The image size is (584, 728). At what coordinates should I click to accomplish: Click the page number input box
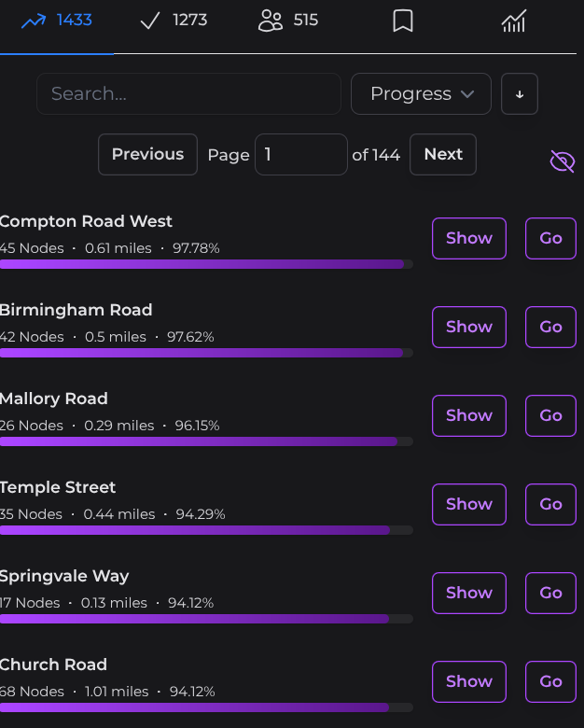click(x=300, y=154)
